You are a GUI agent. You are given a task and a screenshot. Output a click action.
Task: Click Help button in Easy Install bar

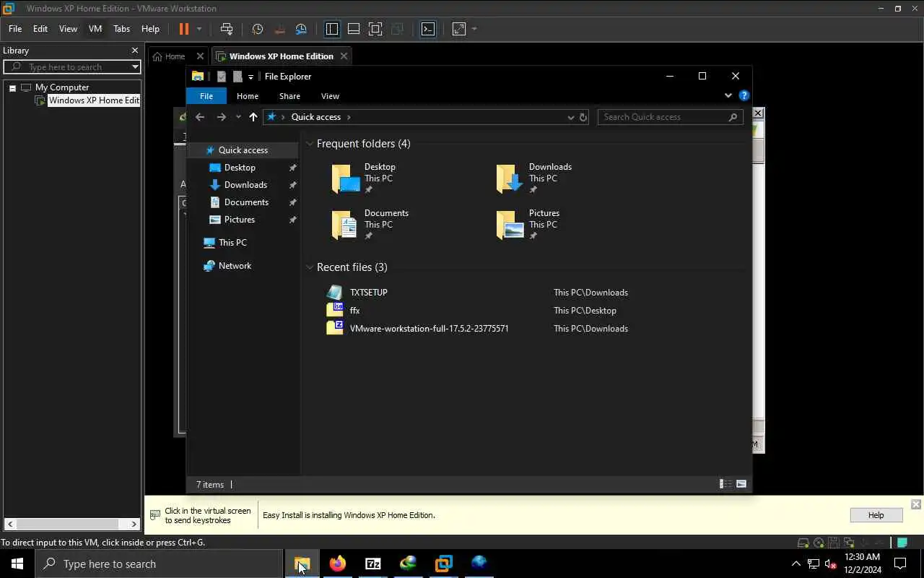pyautogui.click(x=876, y=515)
